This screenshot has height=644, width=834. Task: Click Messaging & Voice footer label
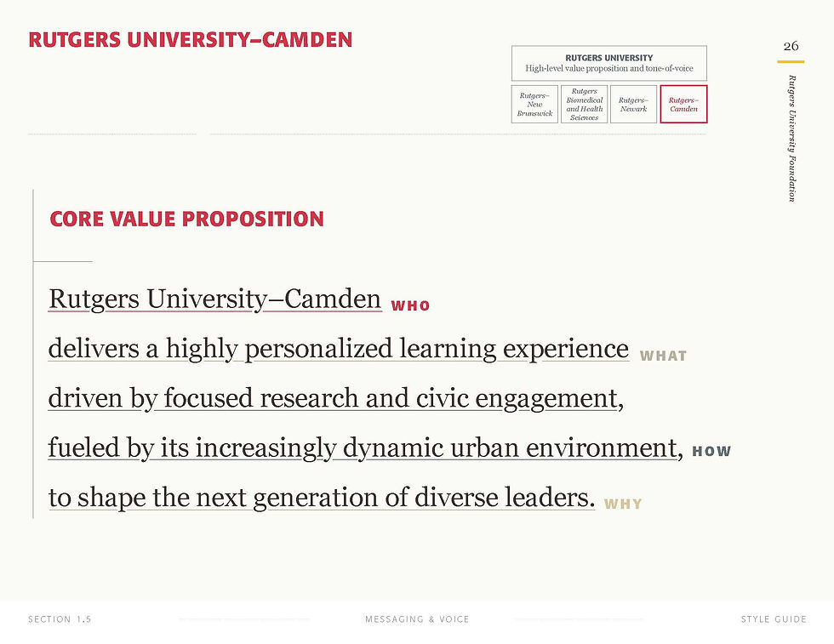417,619
